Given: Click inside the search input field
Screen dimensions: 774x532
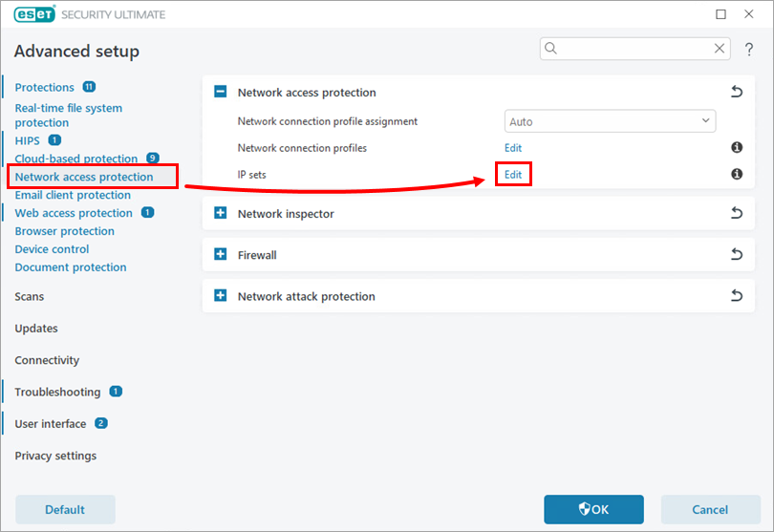Looking at the screenshot, I should point(631,49).
